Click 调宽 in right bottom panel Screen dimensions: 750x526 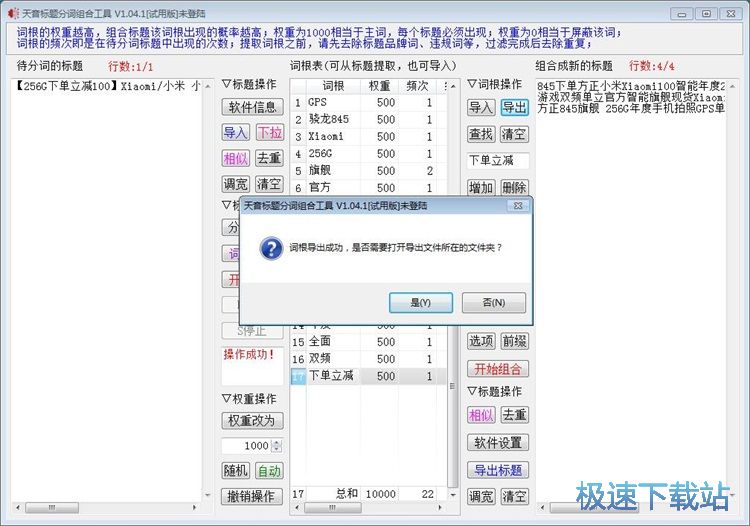tap(480, 496)
